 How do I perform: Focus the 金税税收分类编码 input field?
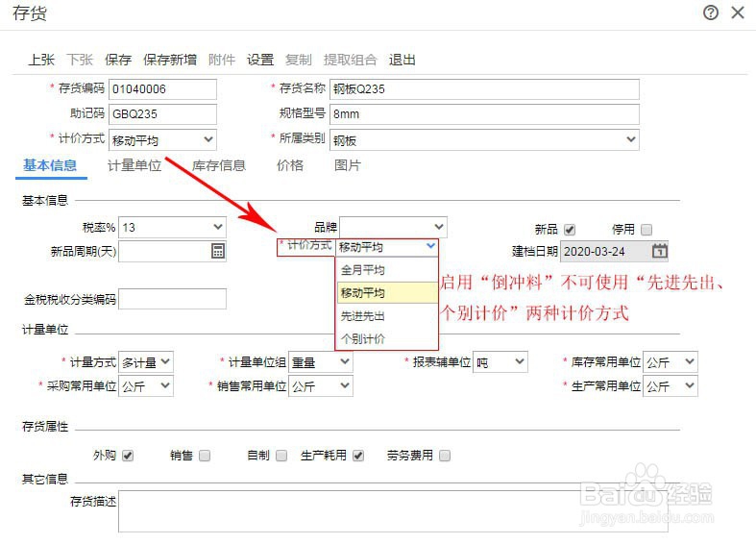click(x=172, y=299)
